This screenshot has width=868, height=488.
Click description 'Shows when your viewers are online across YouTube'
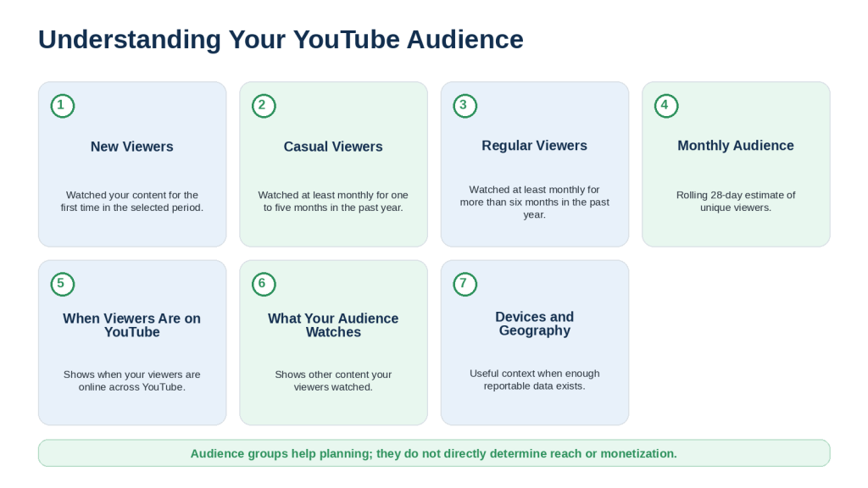(131, 380)
